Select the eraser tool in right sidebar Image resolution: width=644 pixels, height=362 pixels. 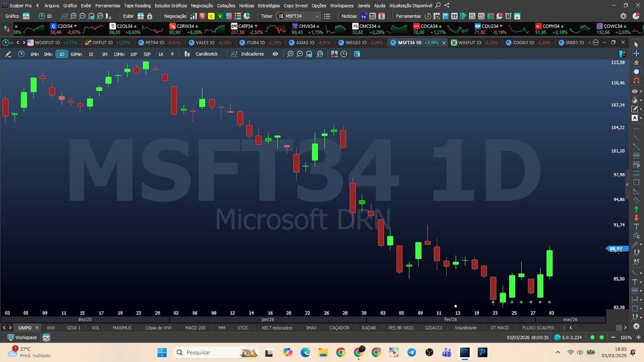coord(636,62)
